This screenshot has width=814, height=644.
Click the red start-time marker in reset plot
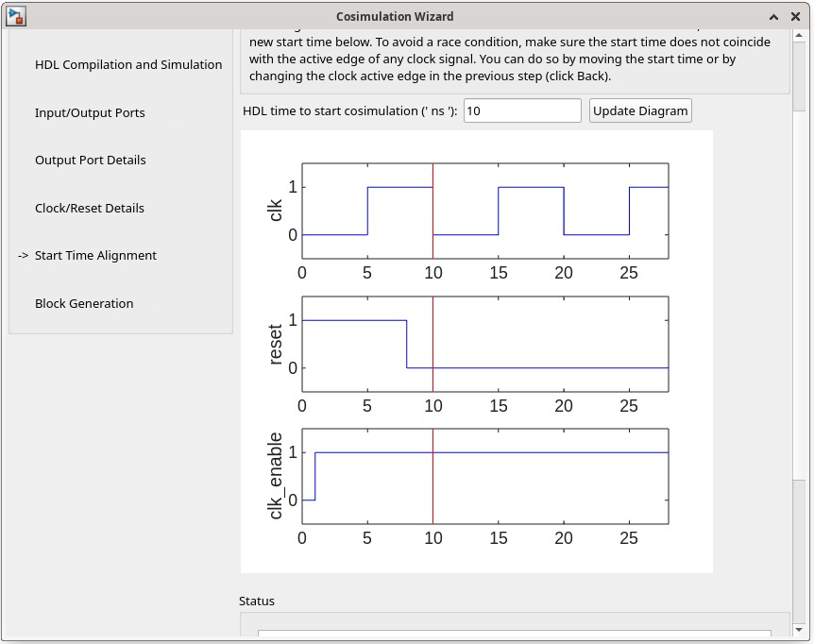pos(432,344)
